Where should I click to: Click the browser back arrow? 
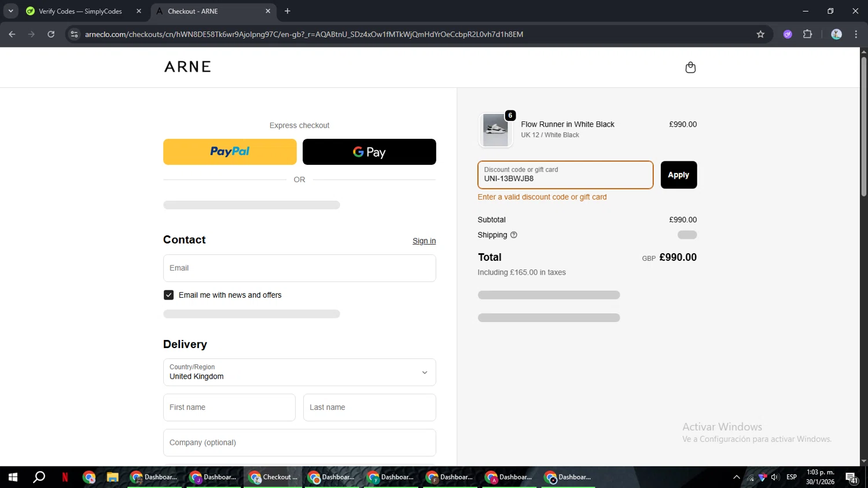point(12,34)
